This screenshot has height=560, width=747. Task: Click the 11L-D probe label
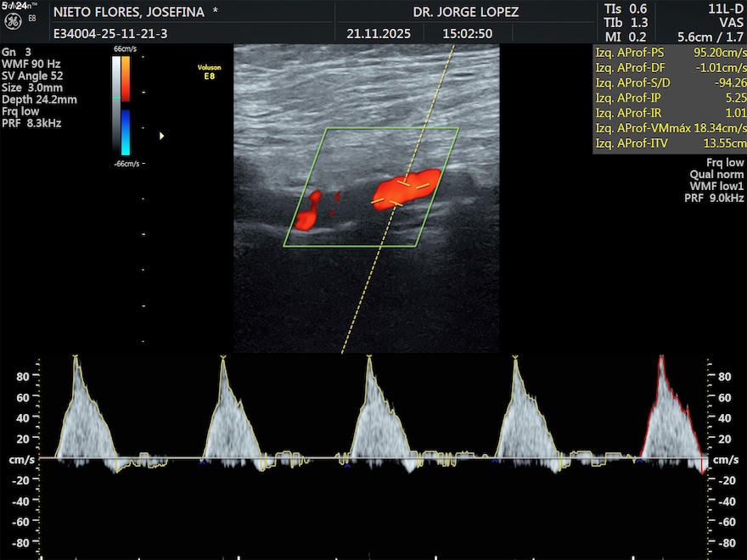727,8
